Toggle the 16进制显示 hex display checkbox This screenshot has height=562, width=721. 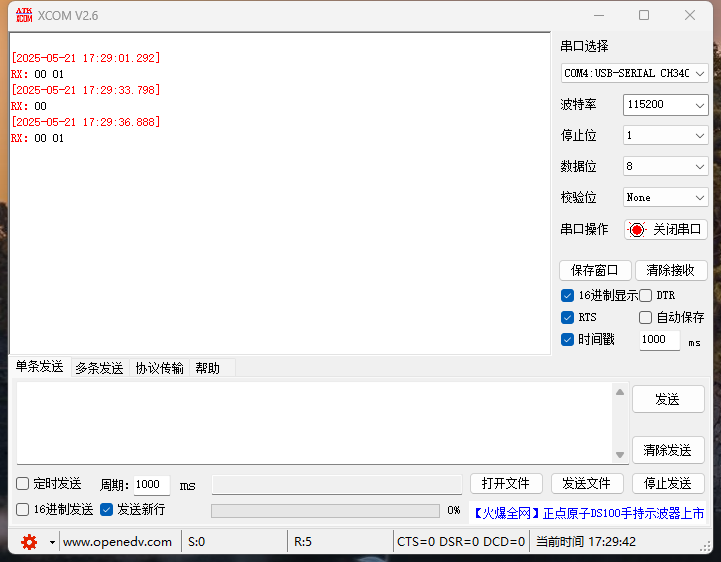point(567,295)
